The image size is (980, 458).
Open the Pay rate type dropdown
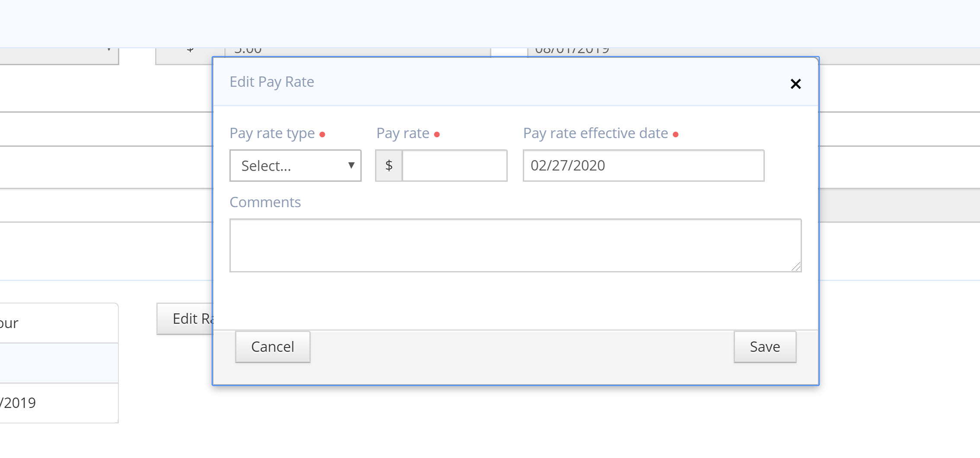(295, 166)
